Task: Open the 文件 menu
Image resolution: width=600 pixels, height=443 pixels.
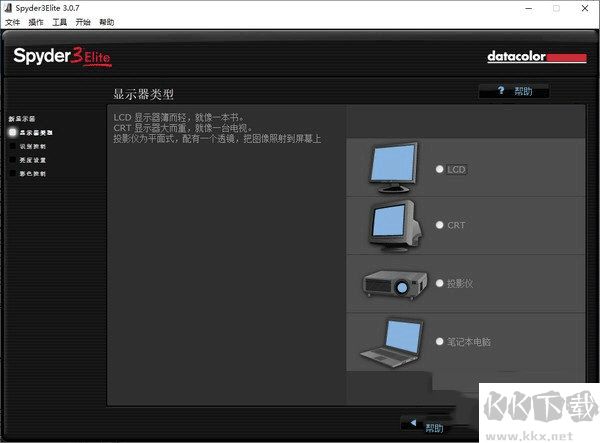Action: tap(12, 22)
